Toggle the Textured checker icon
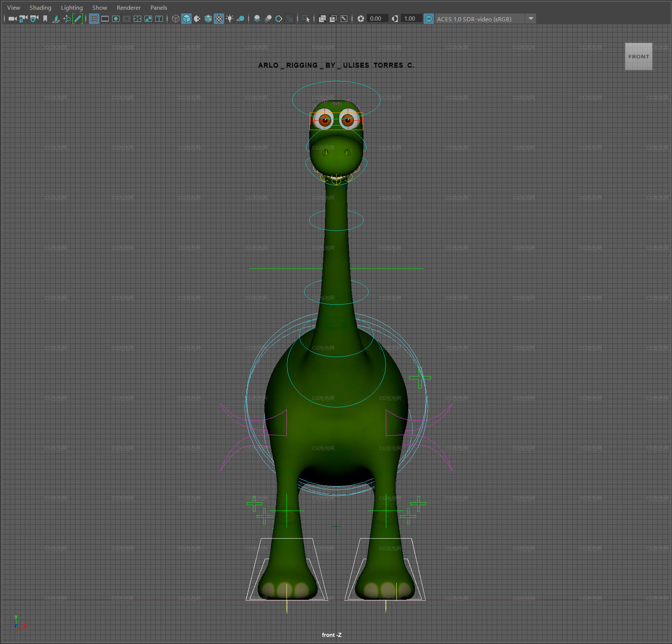Image resolution: width=672 pixels, height=644 pixels. [x=219, y=19]
